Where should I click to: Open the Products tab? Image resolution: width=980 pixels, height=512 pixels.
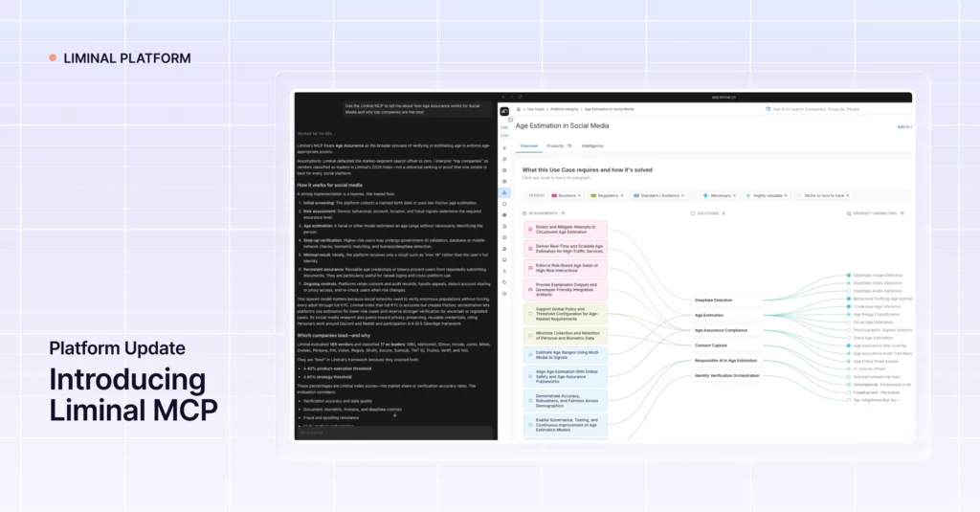(x=559, y=145)
